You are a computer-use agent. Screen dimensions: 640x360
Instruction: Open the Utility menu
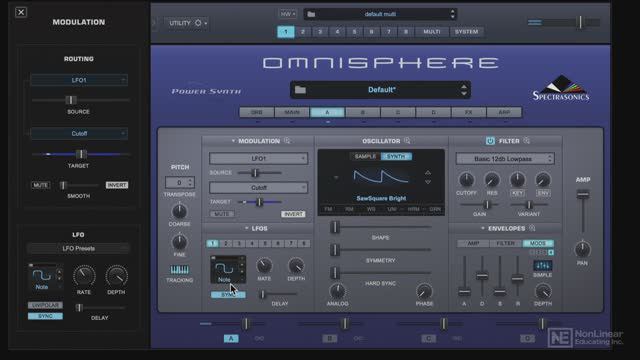click(x=187, y=23)
